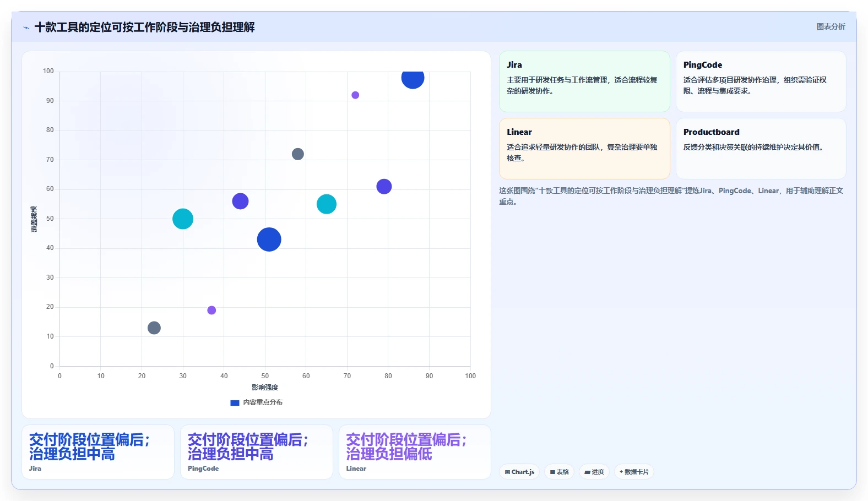Click the y-axis title 覆盖规模
868x501 pixels.
[x=34, y=219]
